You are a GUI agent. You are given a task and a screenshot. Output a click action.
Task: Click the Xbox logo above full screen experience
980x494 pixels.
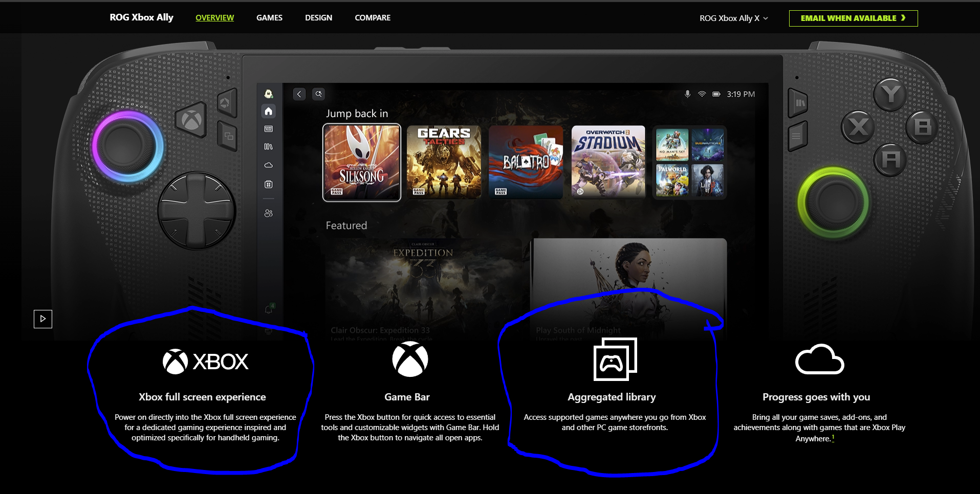click(205, 362)
